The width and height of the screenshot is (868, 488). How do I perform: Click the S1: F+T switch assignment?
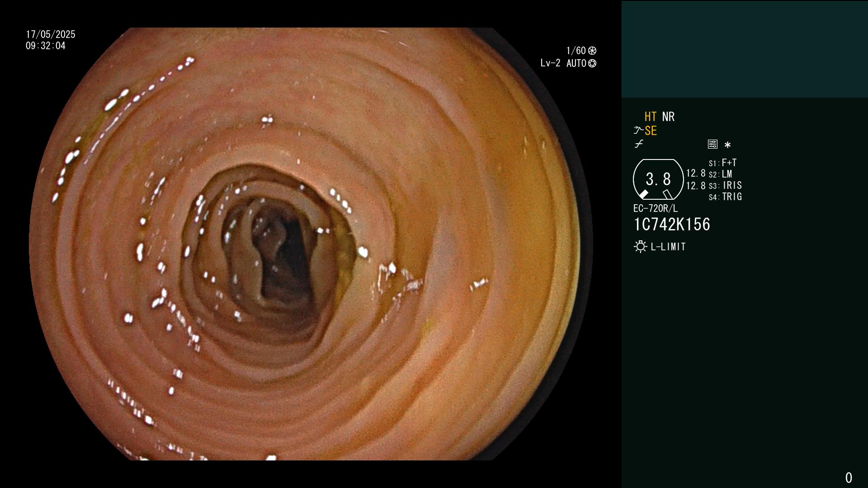(722, 163)
